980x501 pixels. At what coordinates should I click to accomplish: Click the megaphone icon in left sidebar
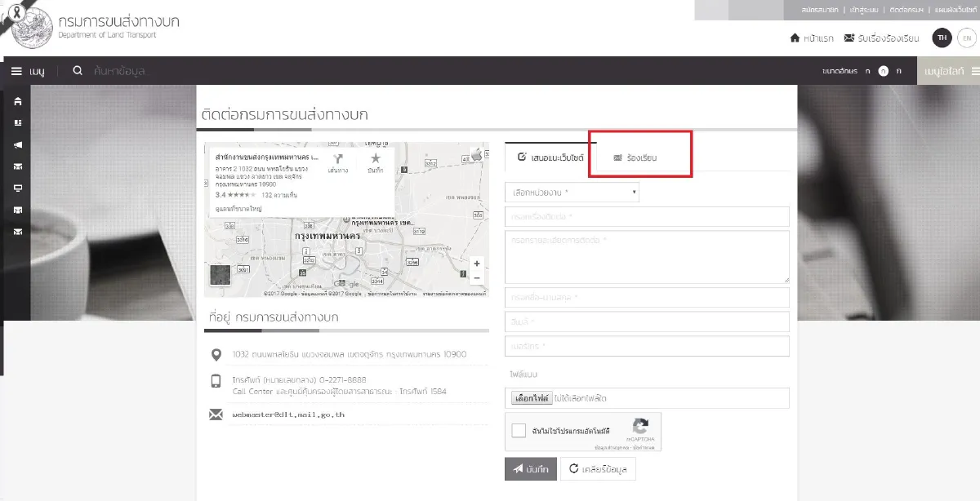[18, 145]
